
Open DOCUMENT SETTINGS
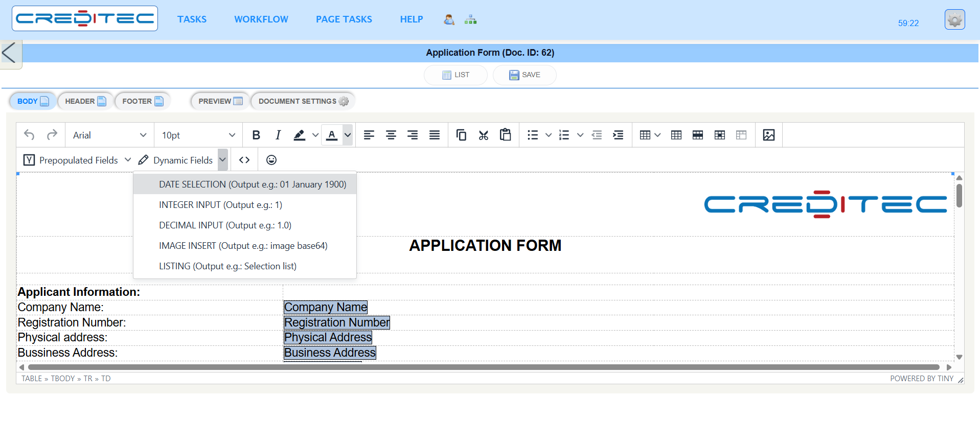pyautogui.click(x=303, y=101)
